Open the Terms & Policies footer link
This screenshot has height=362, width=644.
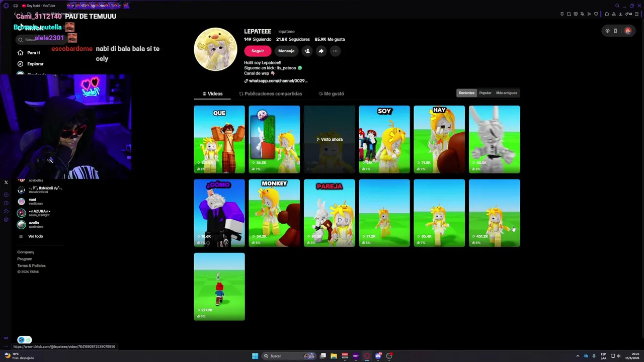point(31,265)
